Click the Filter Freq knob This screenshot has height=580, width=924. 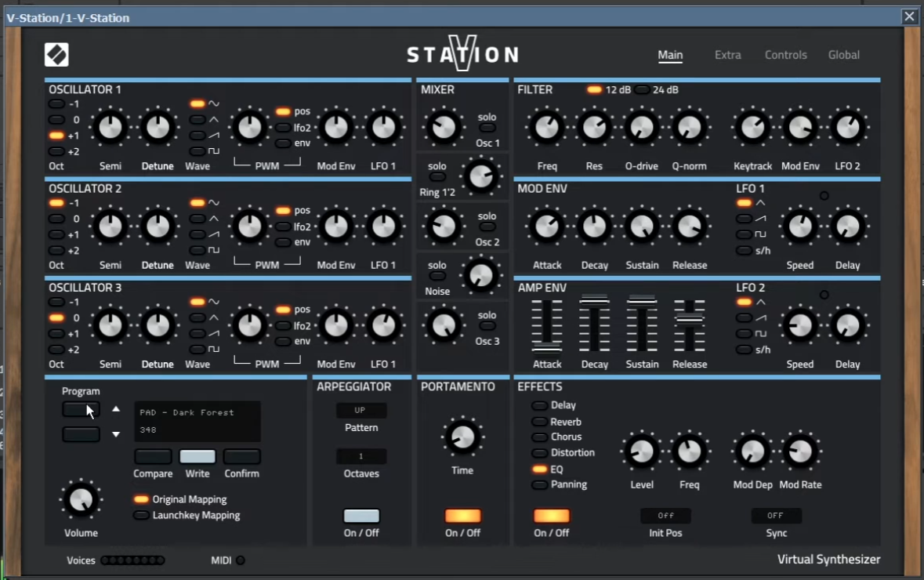click(x=547, y=127)
